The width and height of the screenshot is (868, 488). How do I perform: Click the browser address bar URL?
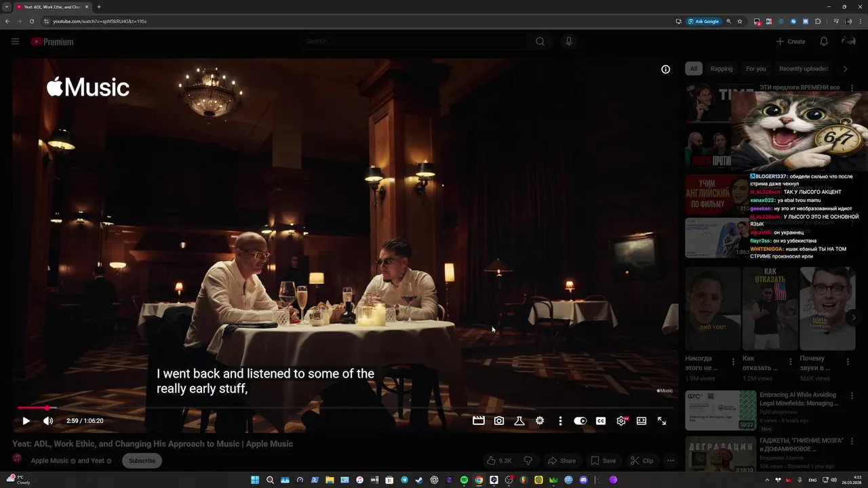100,21
